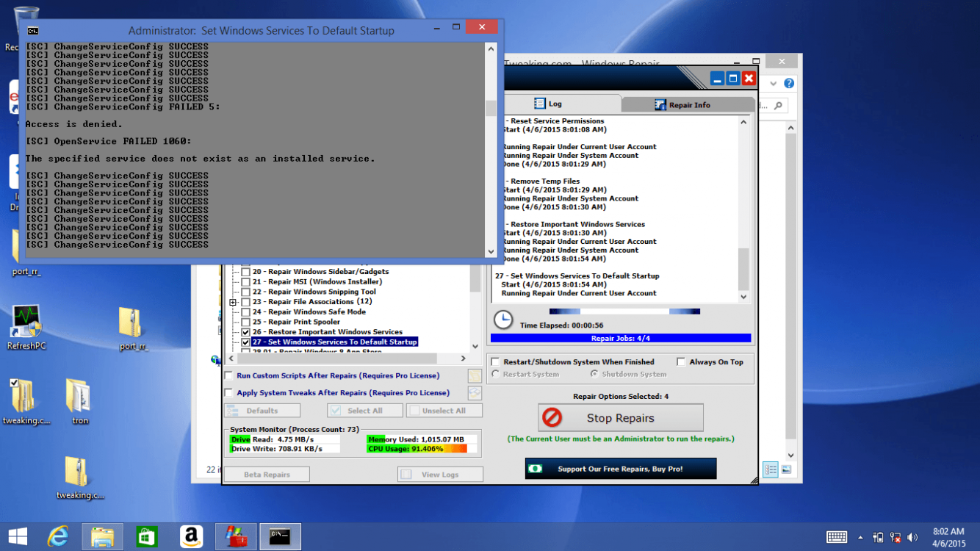This screenshot has height=551, width=980.
Task: Open the cmd window system menu icon
Action: click(33, 31)
